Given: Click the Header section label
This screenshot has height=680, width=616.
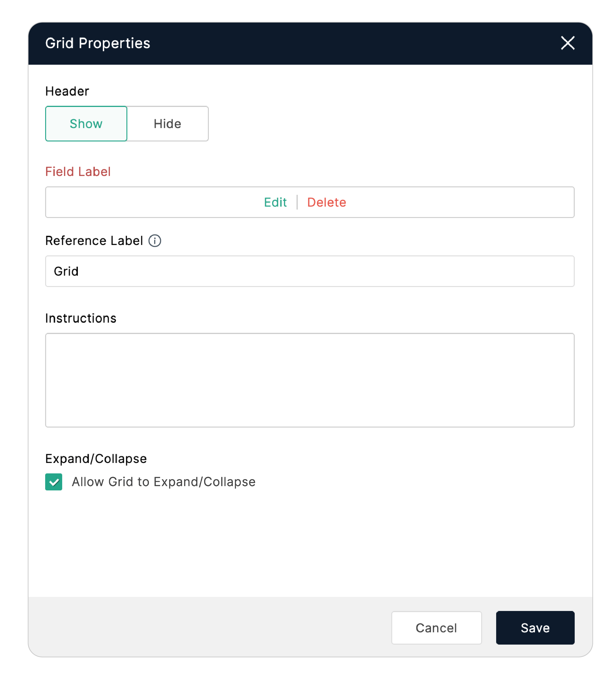Looking at the screenshot, I should (67, 91).
